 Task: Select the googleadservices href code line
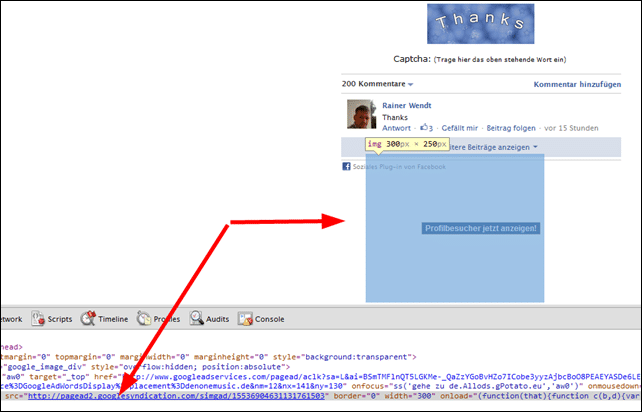321,377
